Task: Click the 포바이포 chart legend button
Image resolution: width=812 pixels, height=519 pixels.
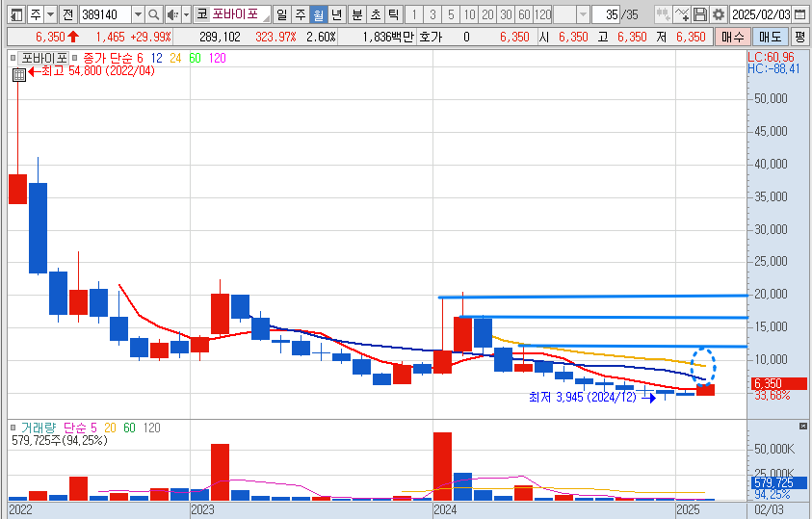Action: pyautogui.click(x=43, y=58)
